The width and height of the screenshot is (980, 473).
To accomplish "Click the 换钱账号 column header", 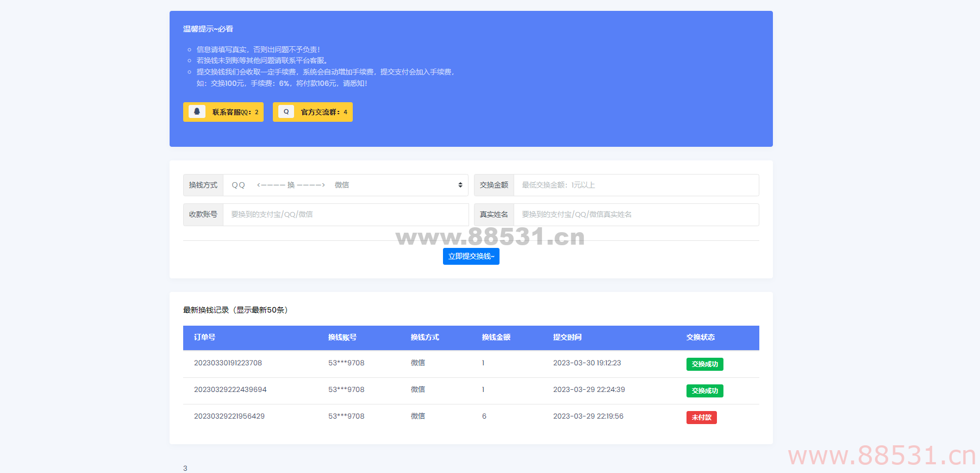I will tap(342, 337).
